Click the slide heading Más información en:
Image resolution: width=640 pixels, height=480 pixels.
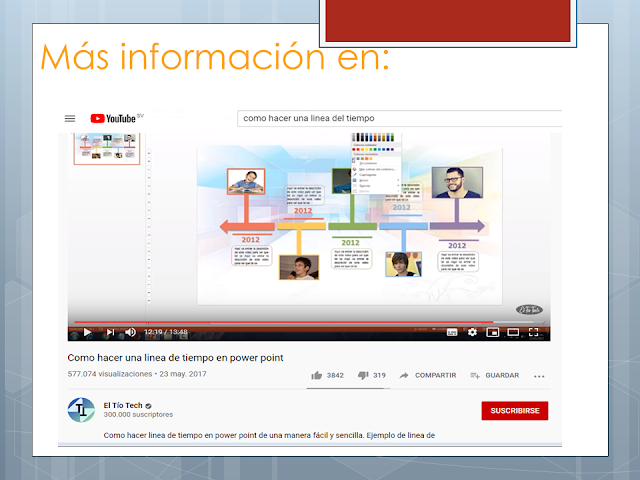pos(215,57)
